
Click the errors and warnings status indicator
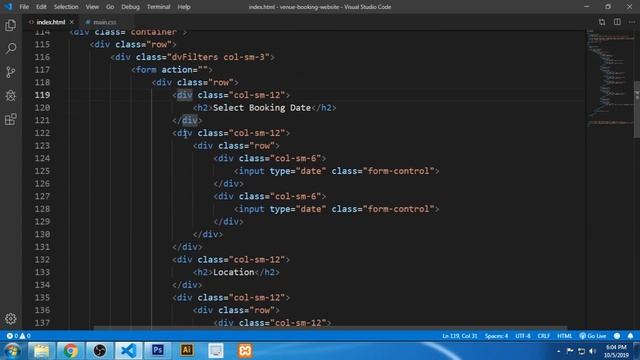[x=18, y=336]
